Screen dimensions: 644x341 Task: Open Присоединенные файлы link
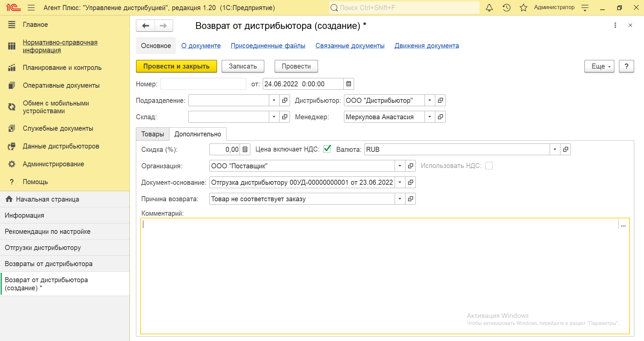pyautogui.click(x=268, y=46)
